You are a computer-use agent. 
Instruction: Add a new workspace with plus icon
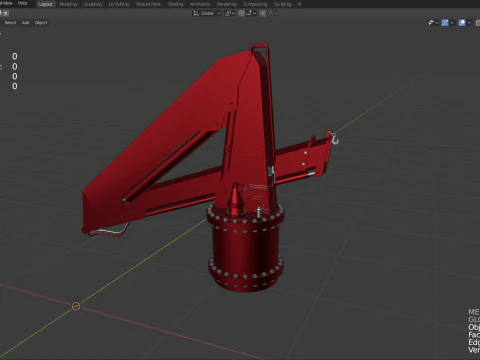(x=299, y=4)
